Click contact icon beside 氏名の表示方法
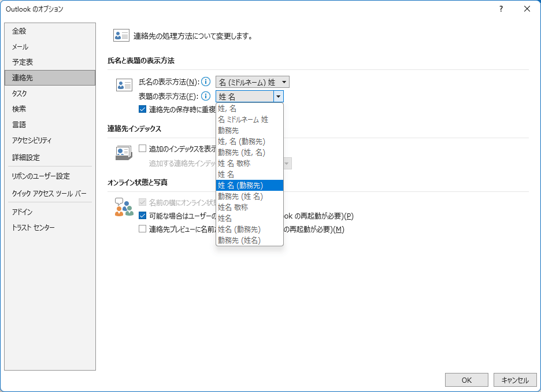This screenshot has height=392, width=541. [x=124, y=85]
